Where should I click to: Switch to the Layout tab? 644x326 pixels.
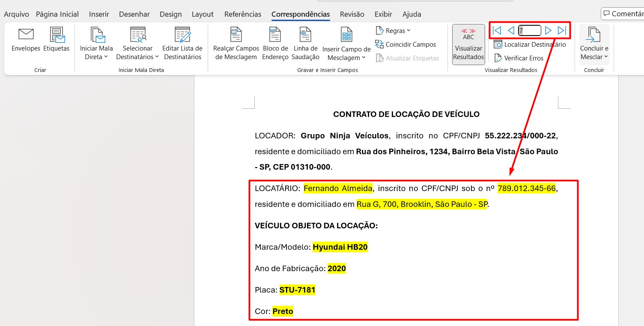[x=203, y=14]
